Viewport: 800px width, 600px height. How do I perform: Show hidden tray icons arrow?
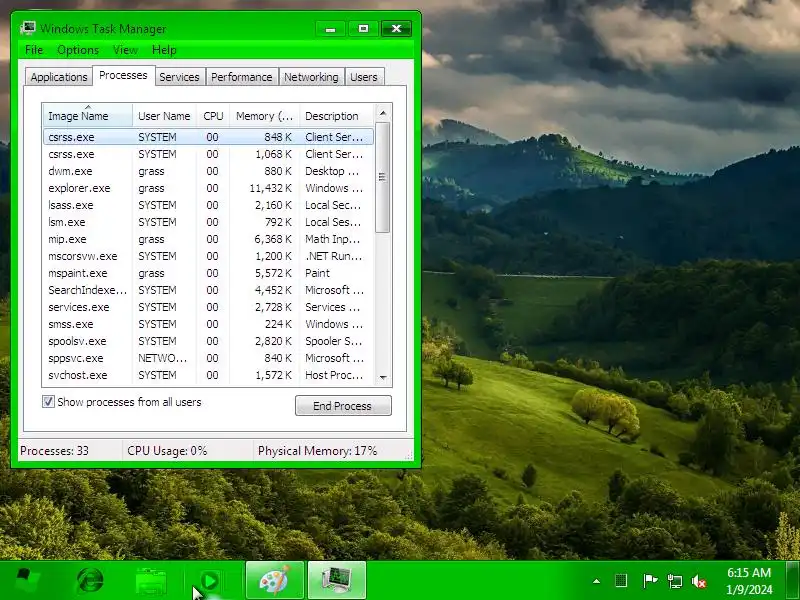click(x=596, y=581)
